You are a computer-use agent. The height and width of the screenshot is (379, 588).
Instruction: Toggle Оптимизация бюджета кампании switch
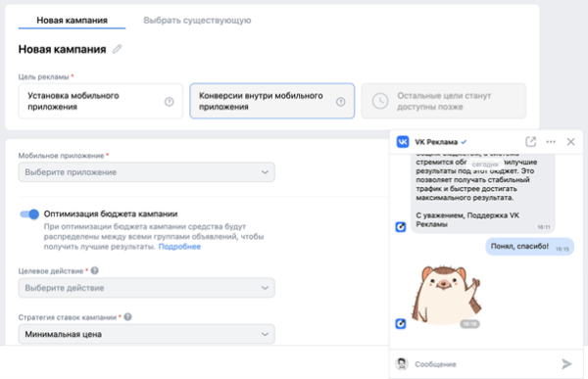[x=29, y=214]
